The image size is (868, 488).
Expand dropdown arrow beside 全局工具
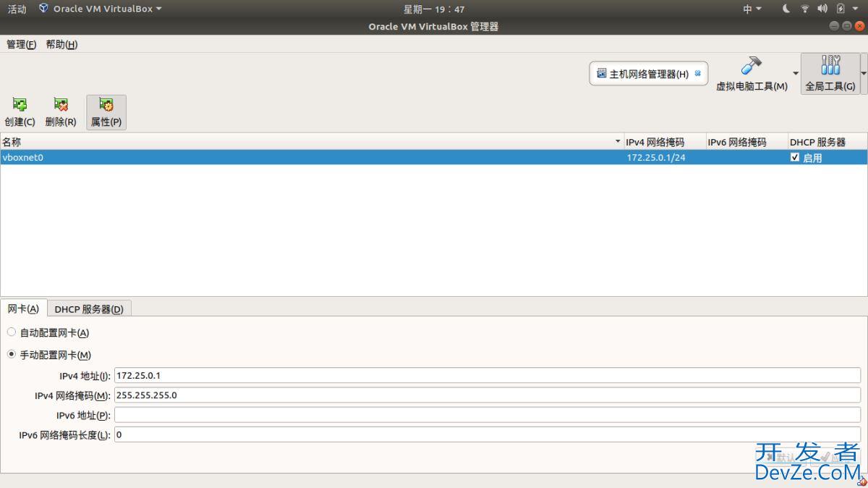(x=864, y=74)
